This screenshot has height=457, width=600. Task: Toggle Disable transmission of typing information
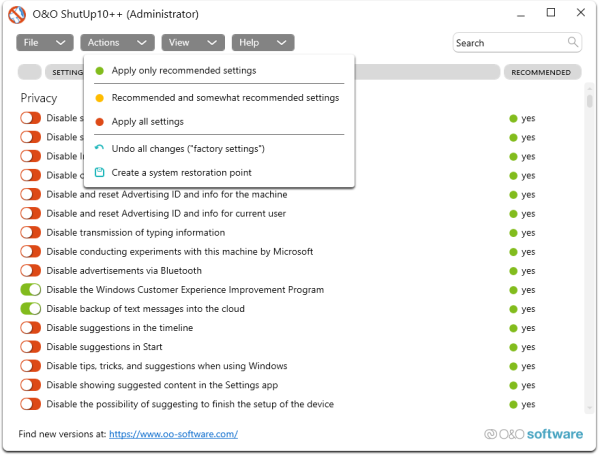[31, 233]
